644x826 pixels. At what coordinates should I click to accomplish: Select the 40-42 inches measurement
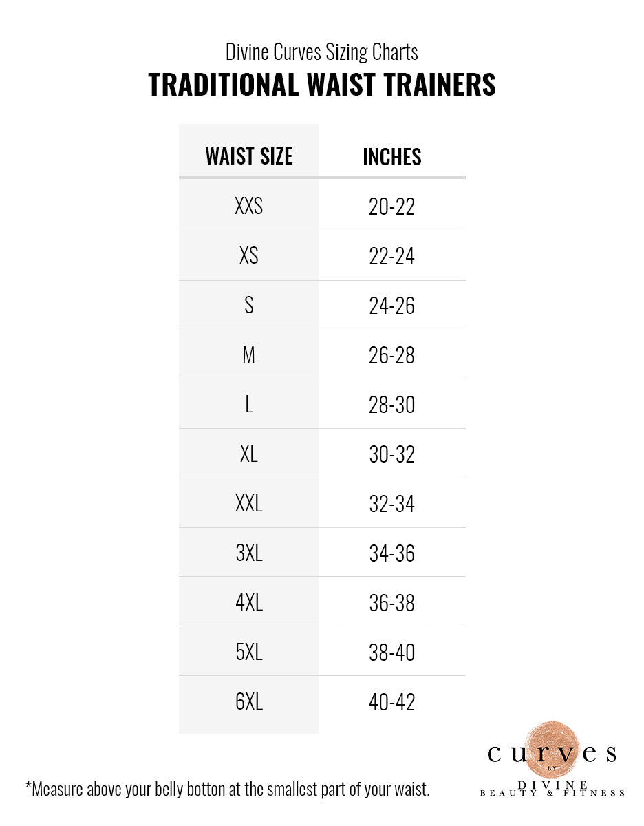(x=392, y=702)
